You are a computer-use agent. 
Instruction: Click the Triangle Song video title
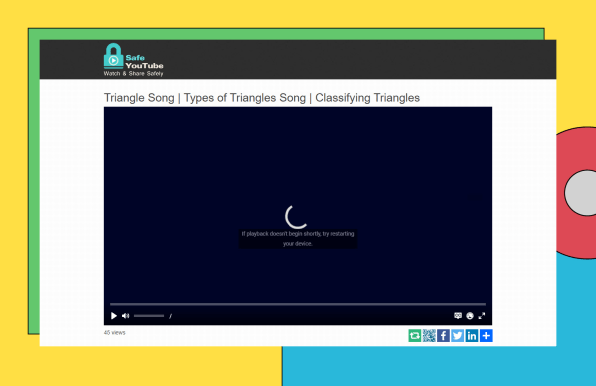pyautogui.click(x=262, y=98)
